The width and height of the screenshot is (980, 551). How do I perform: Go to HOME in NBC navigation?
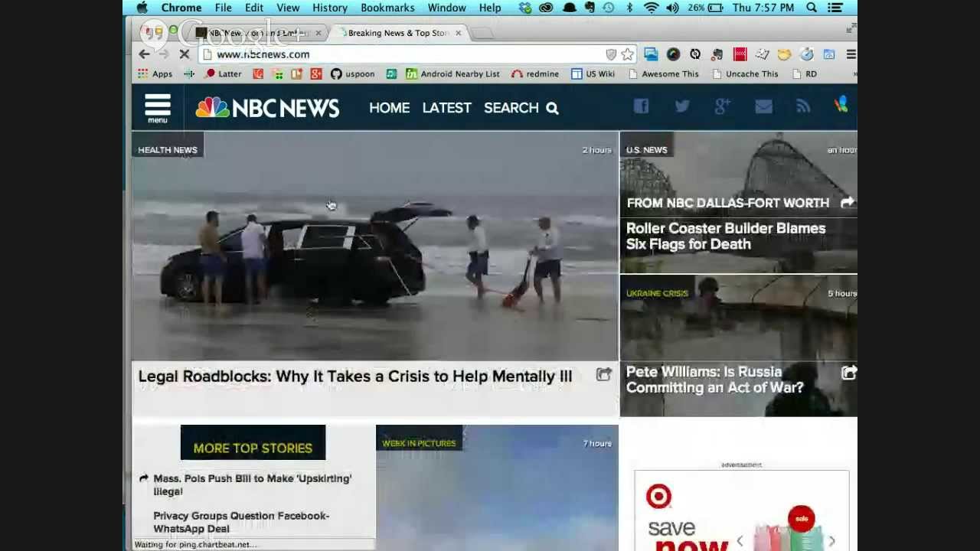(x=389, y=108)
